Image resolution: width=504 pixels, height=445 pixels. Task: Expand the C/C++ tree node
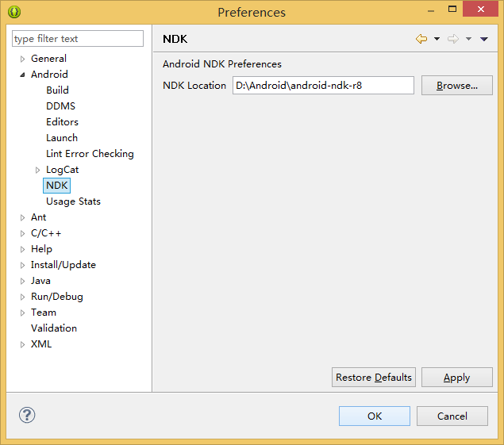pyautogui.click(x=22, y=233)
